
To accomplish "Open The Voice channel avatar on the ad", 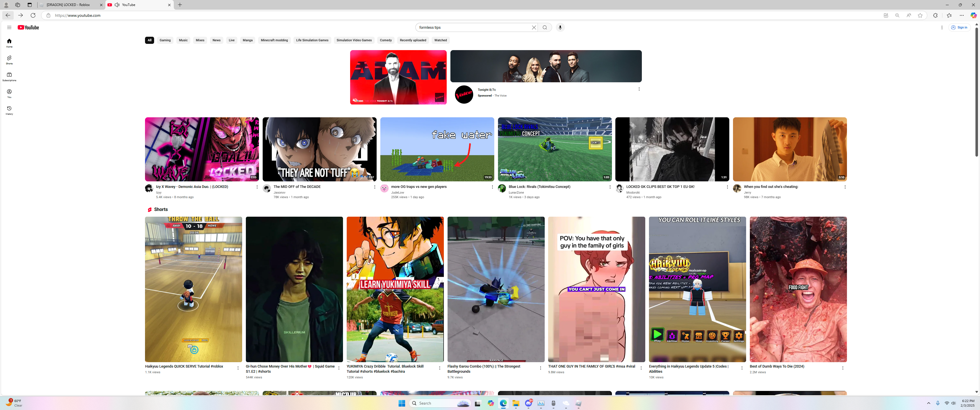I will tap(464, 95).
